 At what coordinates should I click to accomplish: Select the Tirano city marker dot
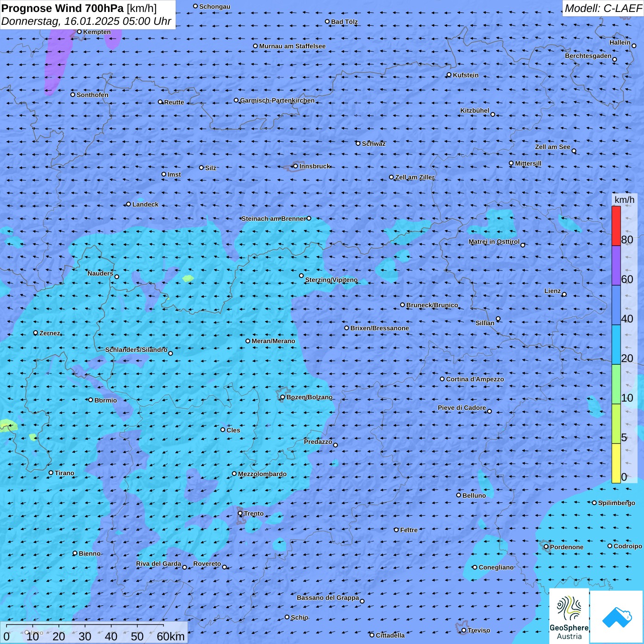click(51, 472)
